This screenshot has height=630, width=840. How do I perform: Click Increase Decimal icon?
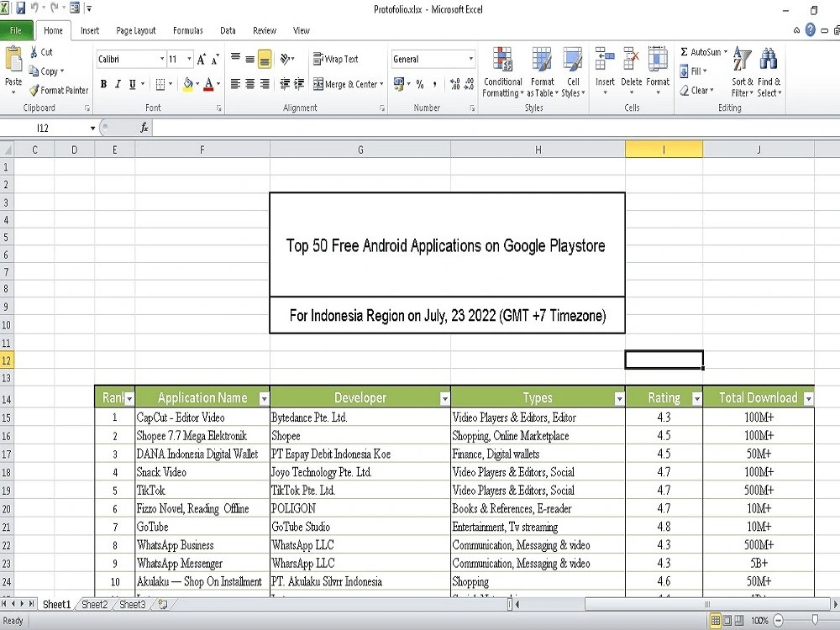[454, 84]
